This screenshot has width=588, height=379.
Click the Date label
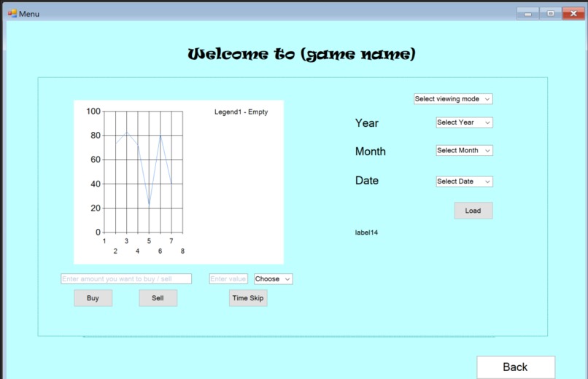click(x=367, y=181)
